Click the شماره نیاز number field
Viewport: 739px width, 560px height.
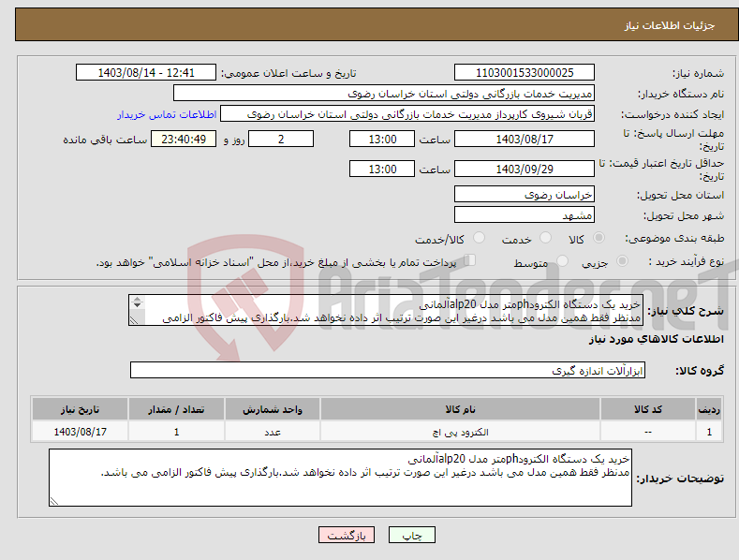coord(525,73)
